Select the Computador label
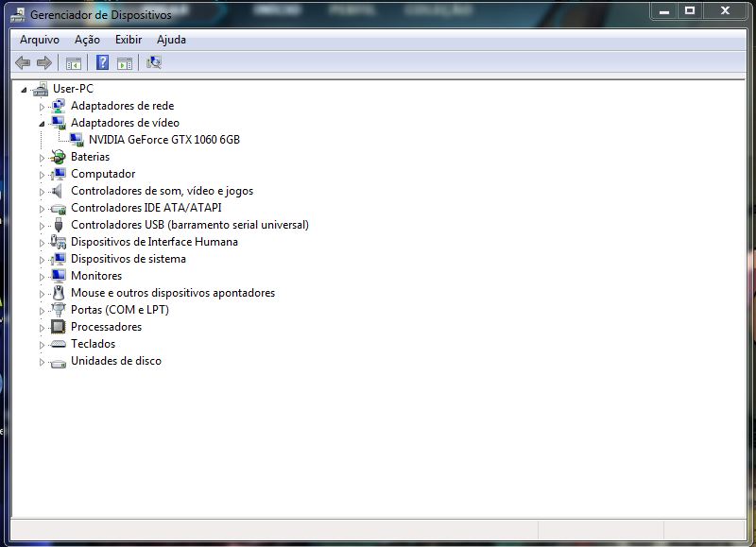 pyautogui.click(x=103, y=174)
